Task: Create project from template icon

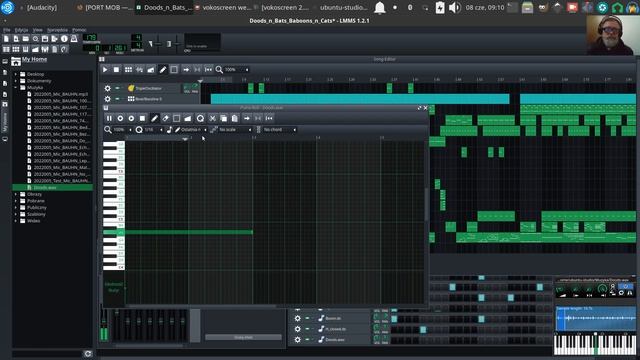Action: pyautogui.click(x=16, y=39)
